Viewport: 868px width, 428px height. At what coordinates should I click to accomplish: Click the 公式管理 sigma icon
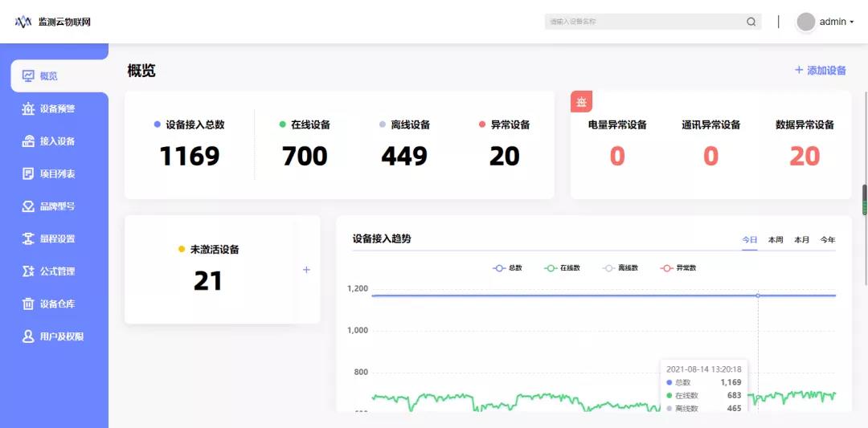coord(28,271)
